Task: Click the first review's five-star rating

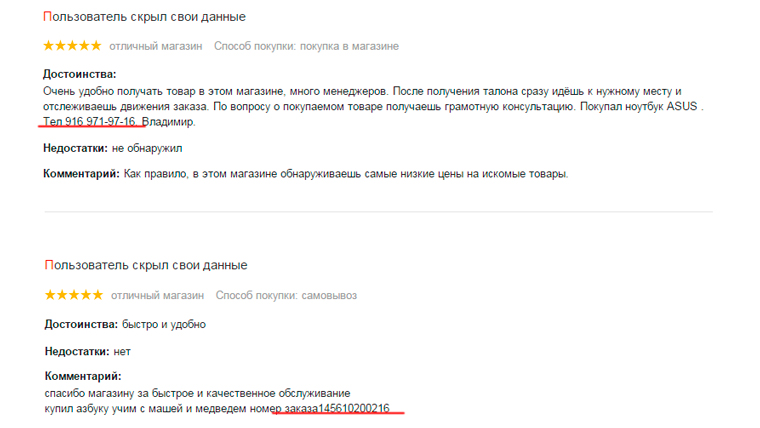Action: coord(72,46)
